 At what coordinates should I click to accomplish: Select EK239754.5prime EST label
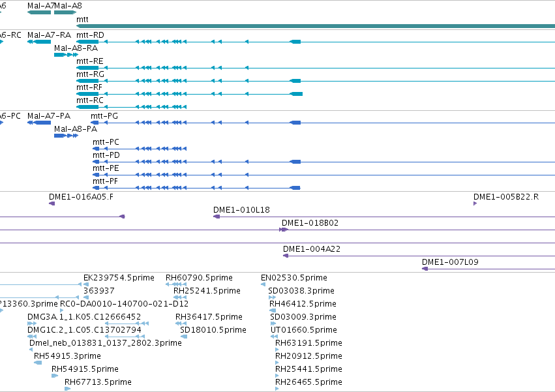click(119, 278)
